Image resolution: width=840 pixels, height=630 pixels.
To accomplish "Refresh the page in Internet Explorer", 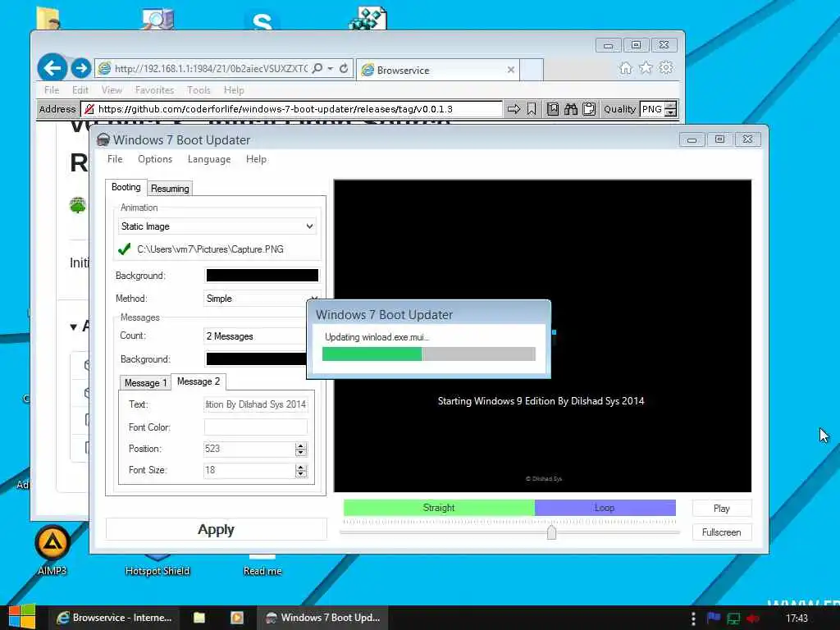I will coord(344,69).
